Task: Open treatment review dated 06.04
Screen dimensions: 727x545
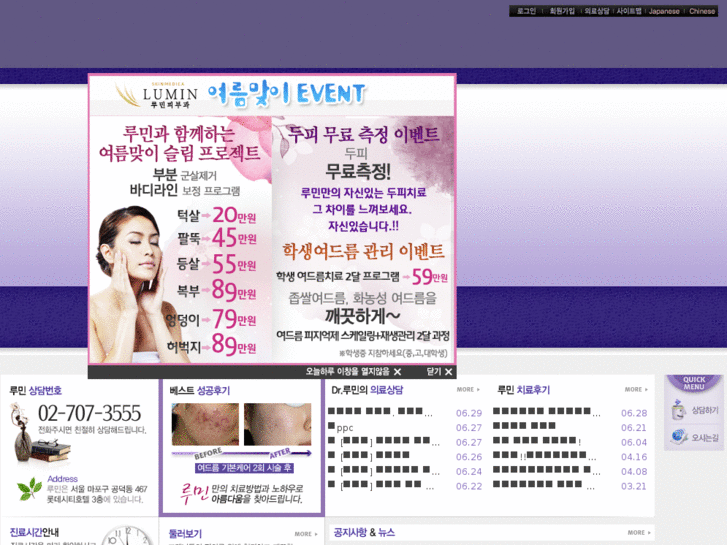Action: (x=537, y=442)
